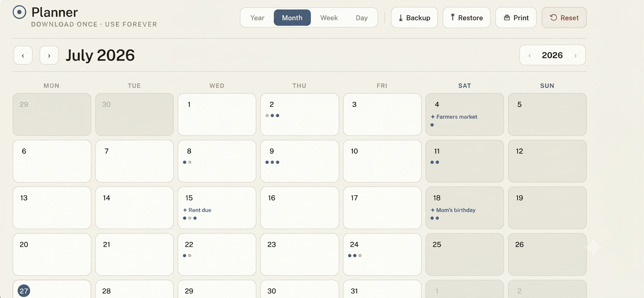This screenshot has width=644, height=298.
Task: Go to previous month with left chevron
Action: coord(23,55)
